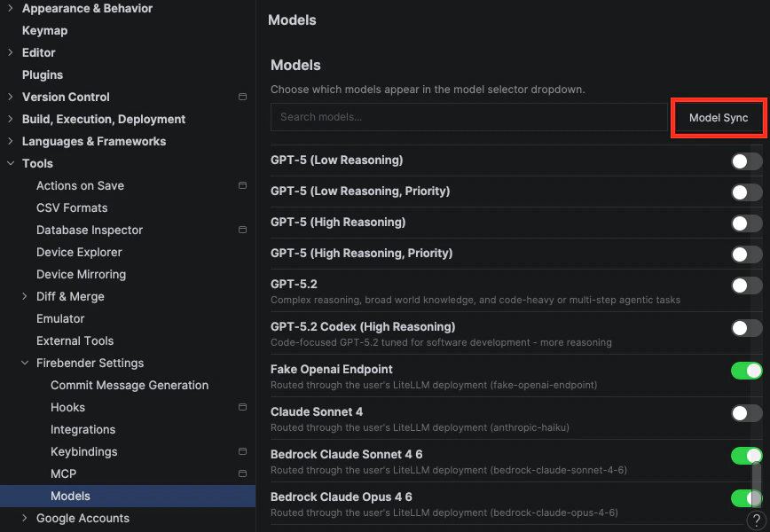Collapse the Tools section
770x532 pixels.
[x=12, y=163]
